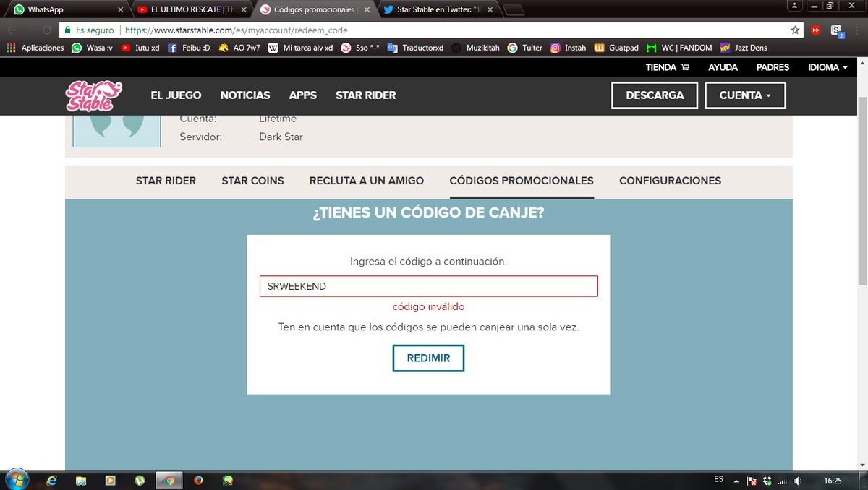Open Windows Explorer folder in taskbar

81,480
